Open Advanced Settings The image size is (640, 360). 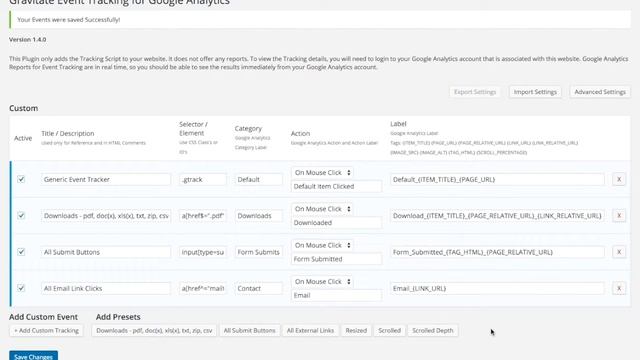(600, 92)
